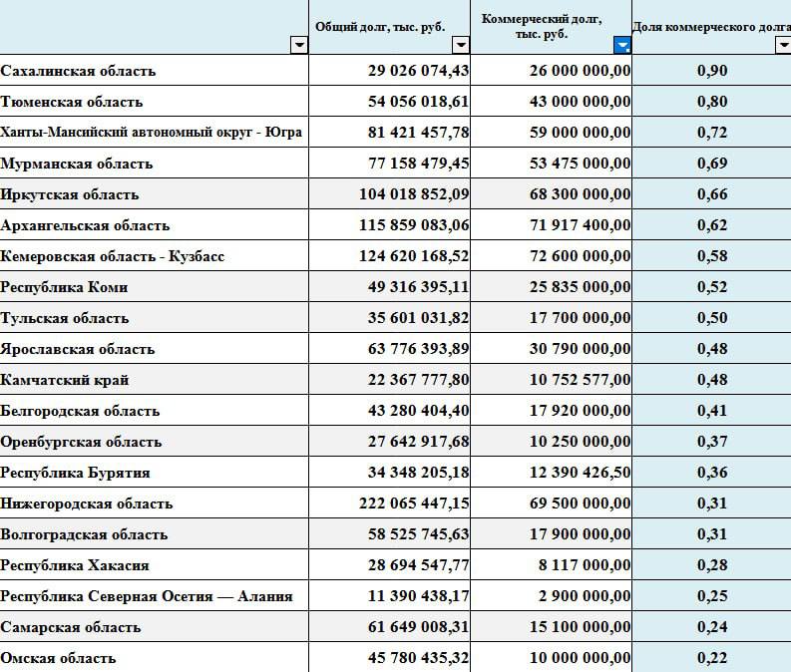The width and height of the screenshot is (791, 672).
Task: Select commercial debt value 68 300 000,00
Action: click(551, 194)
